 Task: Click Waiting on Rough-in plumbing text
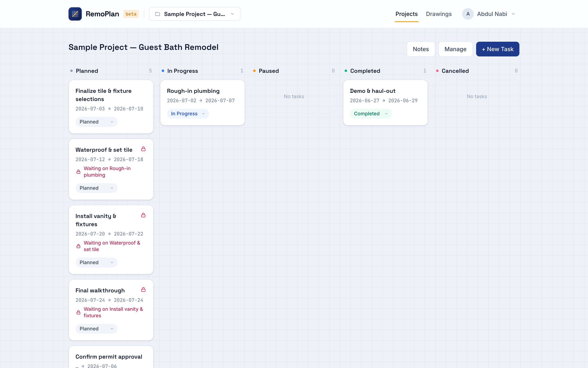tap(107, 172)
